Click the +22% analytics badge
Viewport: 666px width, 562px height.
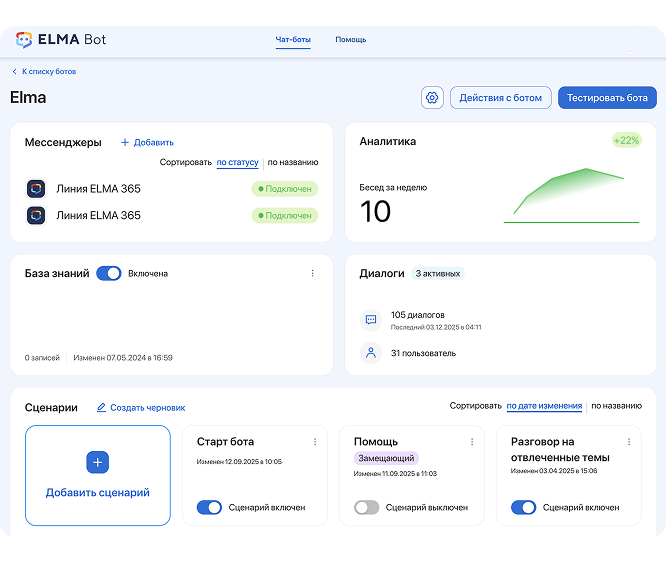coord(626,140)
